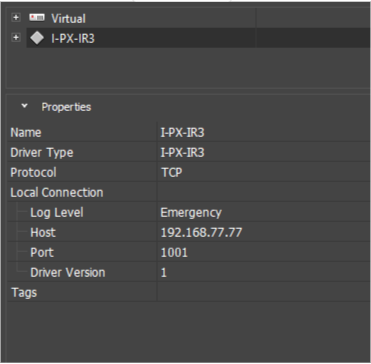The image size is (371, 364).
Task: Click the Name property label
Action: 26,133
